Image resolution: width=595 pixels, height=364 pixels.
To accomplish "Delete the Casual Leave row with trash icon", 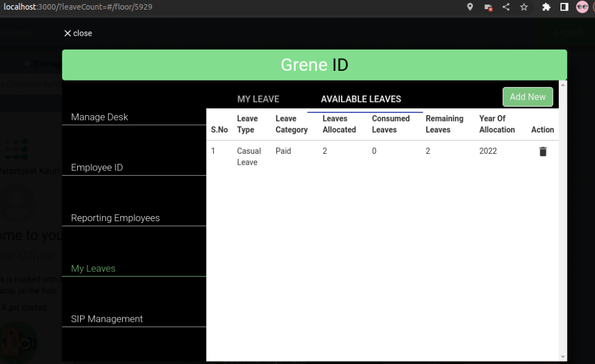I will (x=543, y=151).
